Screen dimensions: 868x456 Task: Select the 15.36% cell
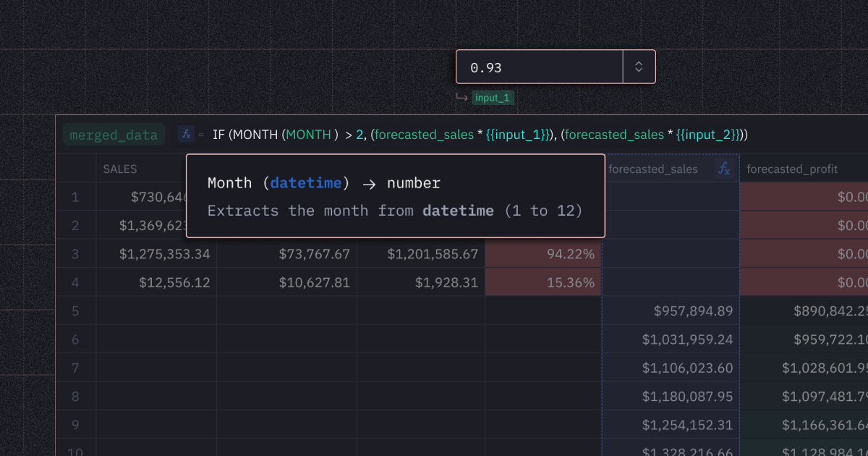(543, 282)
